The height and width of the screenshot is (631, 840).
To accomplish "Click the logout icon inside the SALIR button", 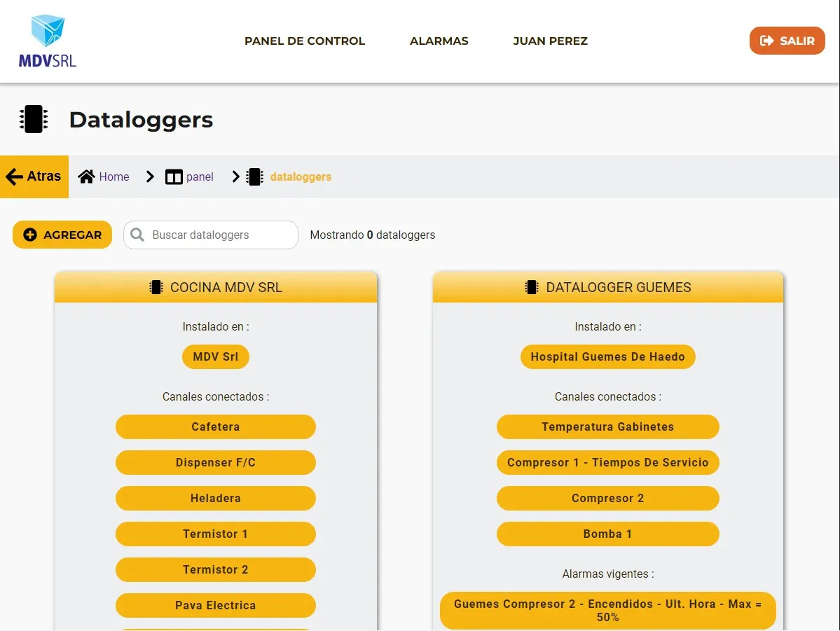I will click(x=768, y=41).
